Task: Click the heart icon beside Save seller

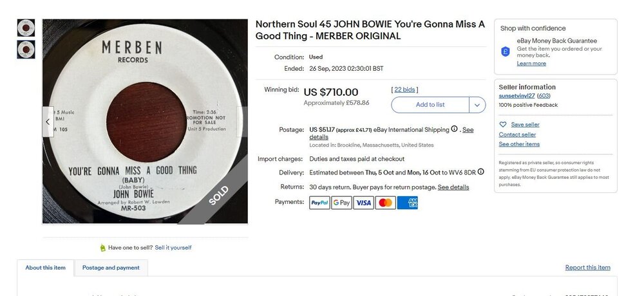Action: click(x=503, y=124)
